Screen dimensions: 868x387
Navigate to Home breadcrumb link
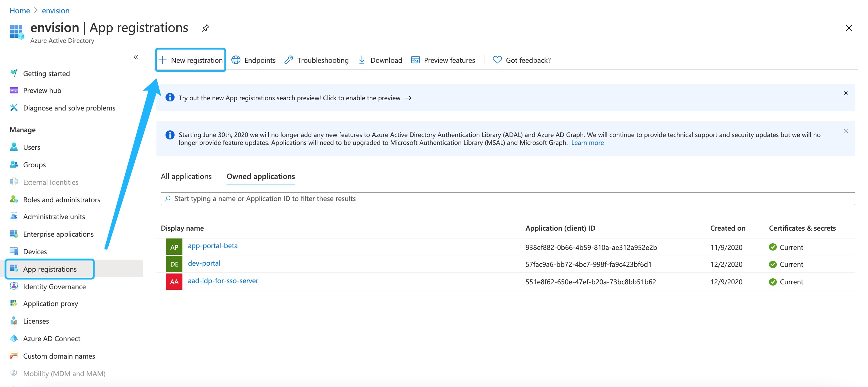pyautogui.click(x=20, y=11)
